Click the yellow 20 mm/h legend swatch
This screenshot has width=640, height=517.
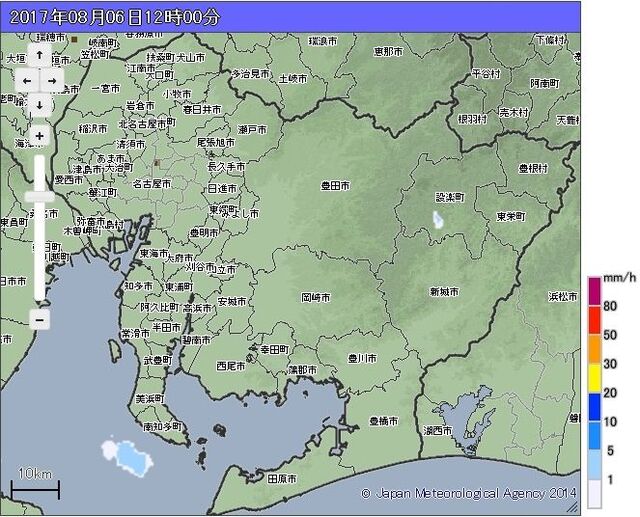(x=594, y=378)
